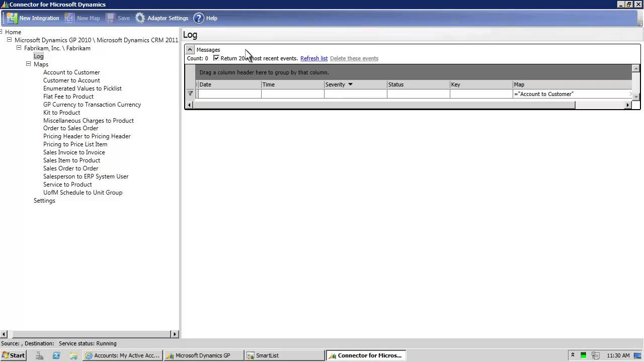Screen dimensions: 644x362
Task: Open Adapter Settings gear icon
Action: click(140, 18)
